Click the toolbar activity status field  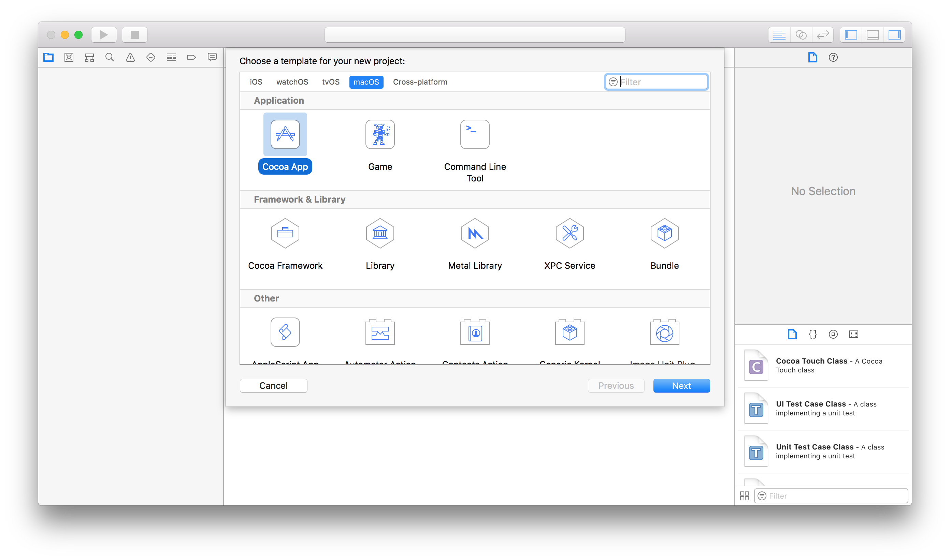tap(475, 35)
